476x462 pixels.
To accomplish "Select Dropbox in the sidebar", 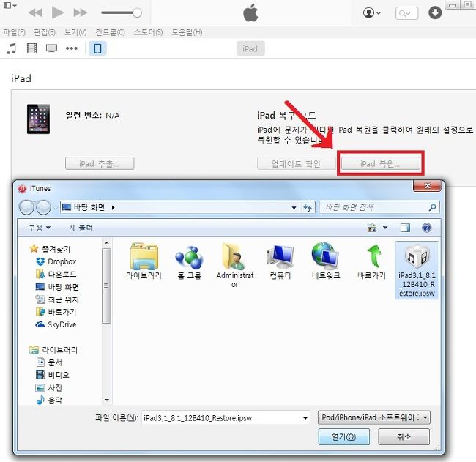I will pyautogui.click(x=56, y=261).
